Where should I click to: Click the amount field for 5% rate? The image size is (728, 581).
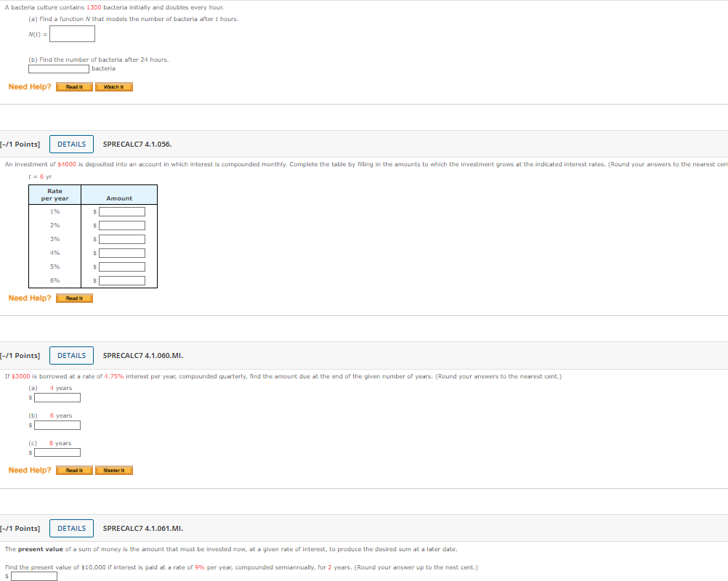[122, 267]
